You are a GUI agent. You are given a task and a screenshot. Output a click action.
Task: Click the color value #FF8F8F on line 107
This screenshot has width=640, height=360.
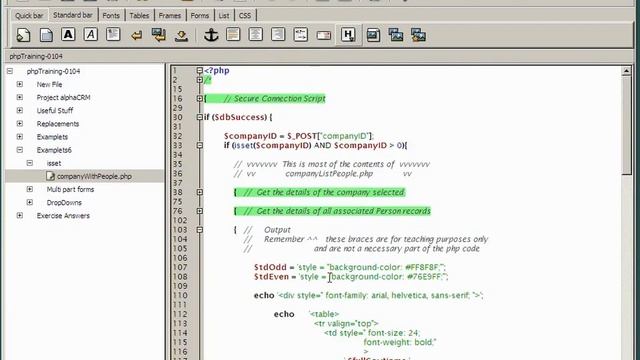tap(421, 267)
